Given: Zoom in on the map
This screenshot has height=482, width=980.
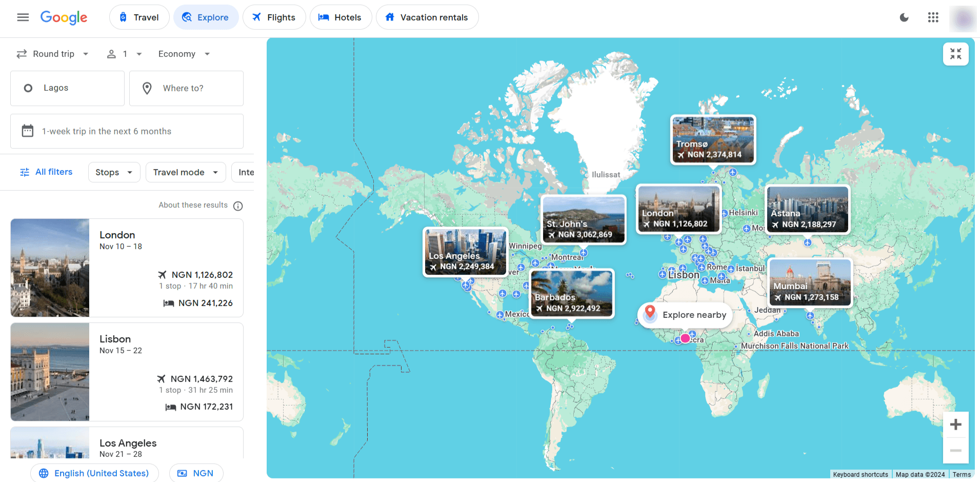Looking at the screenshot, I should tap(955, 425).
